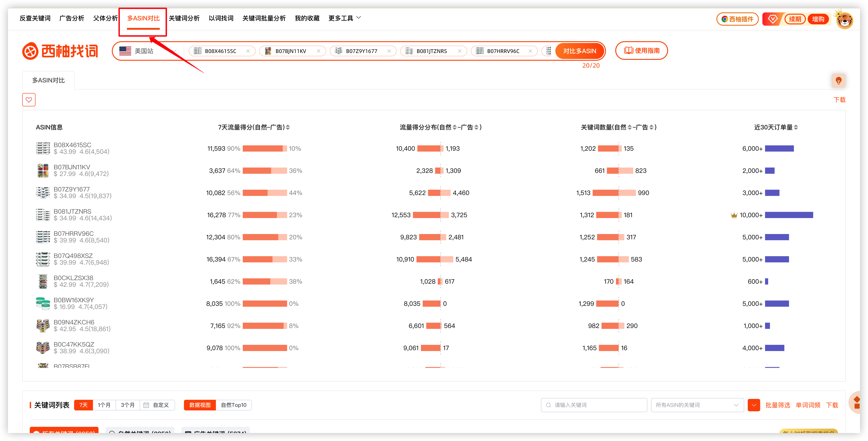
Task: Go to the 关键词分析 tab
Action: (x=184, y=18)
